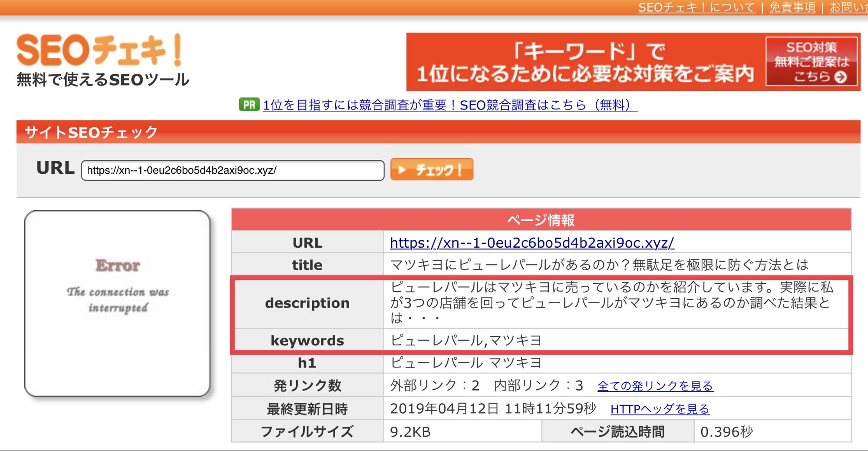
Task: Click the 発リンク数 row label
Action: 307,385
